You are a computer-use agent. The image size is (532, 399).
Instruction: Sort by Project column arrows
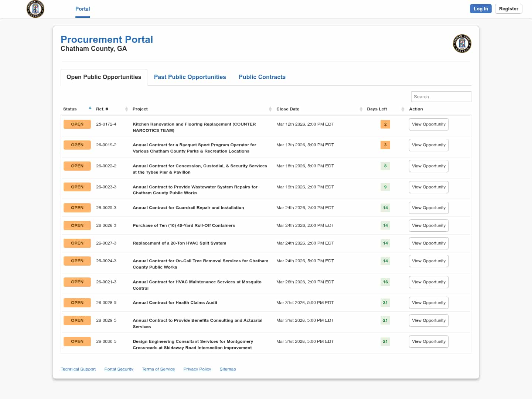click(270, 109)
